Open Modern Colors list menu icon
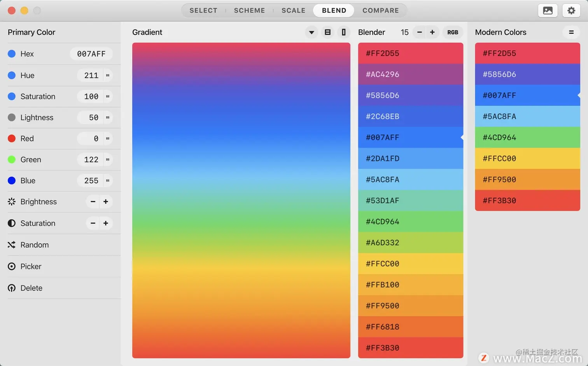Screen dimensions: 588x366 (571, 32)
